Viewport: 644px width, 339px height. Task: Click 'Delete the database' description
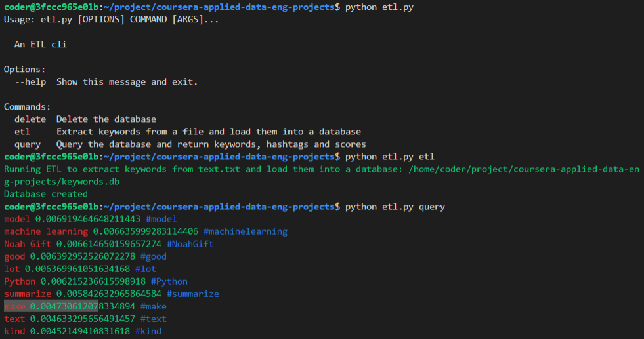coord(106,119)
